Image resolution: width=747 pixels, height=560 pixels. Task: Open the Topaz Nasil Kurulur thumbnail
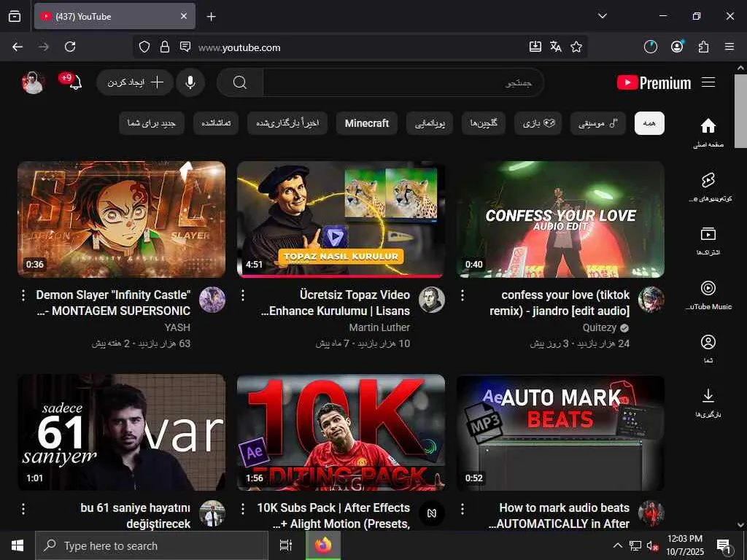341,219
